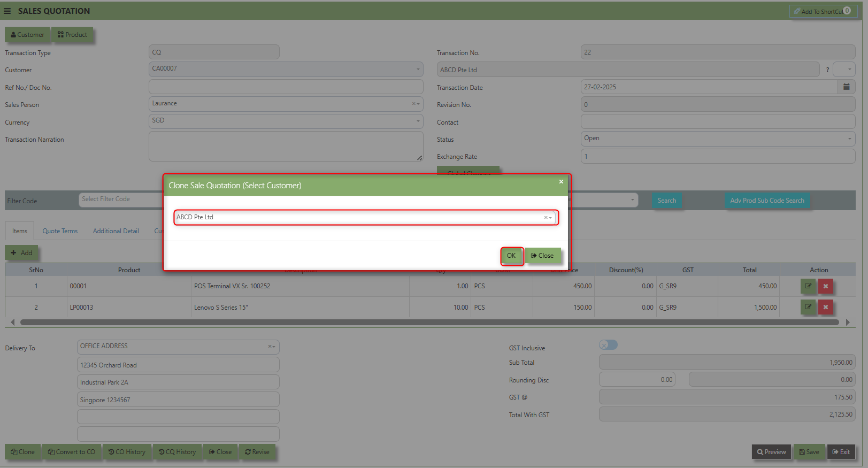Edit the POS Terminal VX row
The width and height of the screenshot is (868, 468).
808,286
